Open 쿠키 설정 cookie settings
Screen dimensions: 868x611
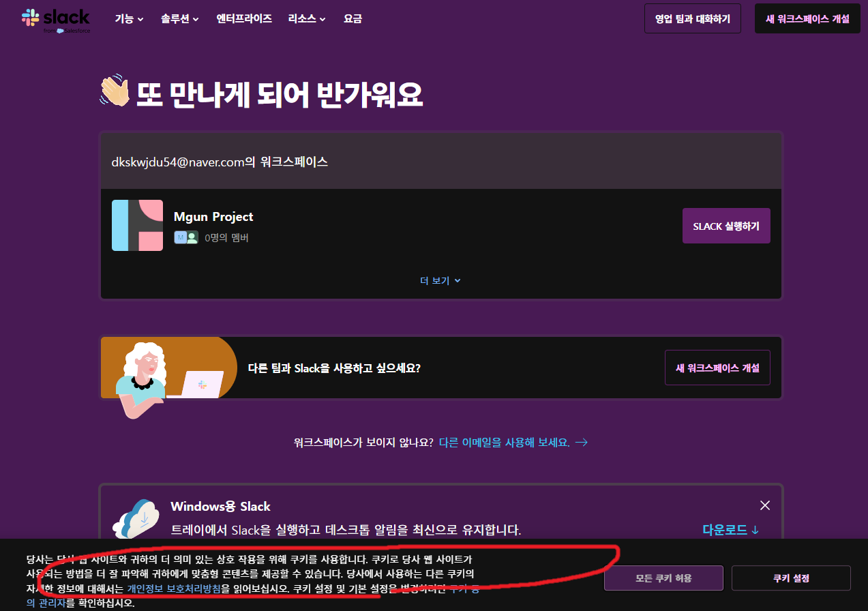[x=791, y=578]
